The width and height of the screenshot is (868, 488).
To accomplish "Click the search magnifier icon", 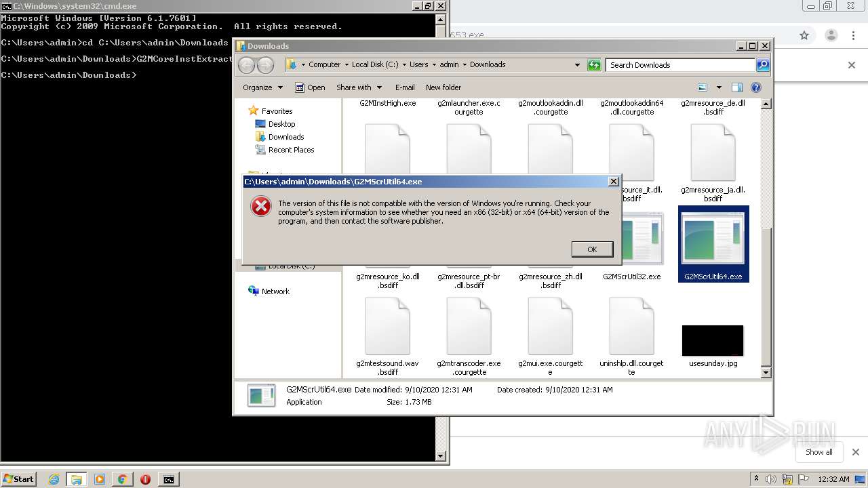I will 763,65.
